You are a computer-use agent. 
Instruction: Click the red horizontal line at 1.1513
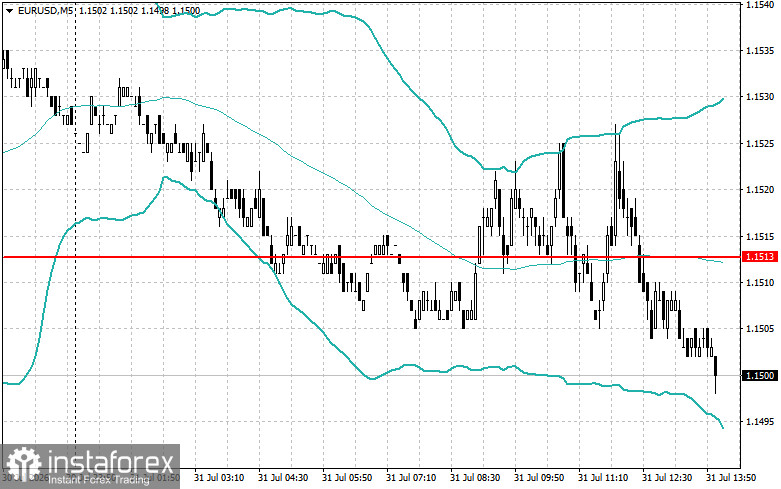point(371,257)
